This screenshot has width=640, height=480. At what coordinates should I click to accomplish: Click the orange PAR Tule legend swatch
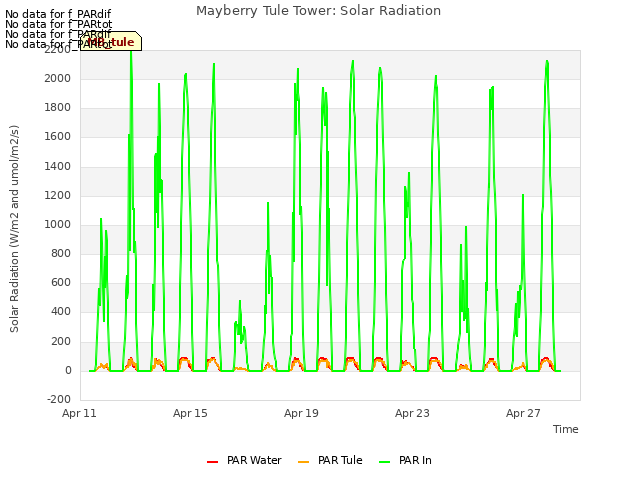(x=303, y=462)
